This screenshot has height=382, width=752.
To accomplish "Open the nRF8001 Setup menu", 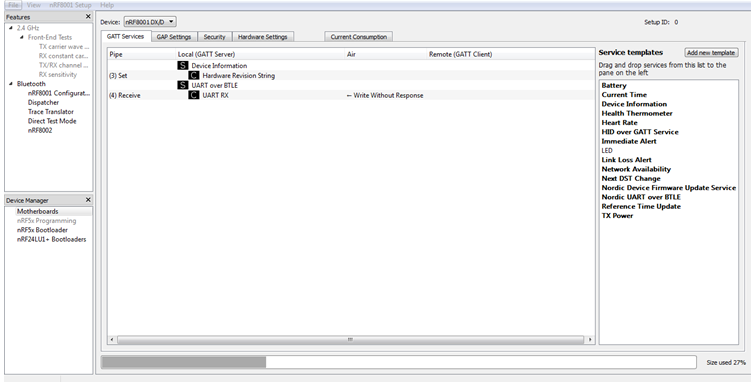I will pos(70,5).
